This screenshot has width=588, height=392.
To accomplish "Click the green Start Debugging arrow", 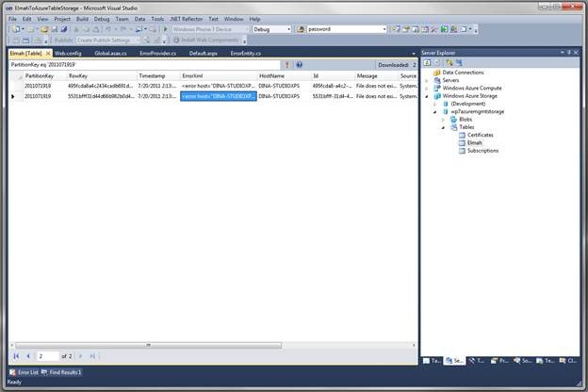I will tap(166, 29).
